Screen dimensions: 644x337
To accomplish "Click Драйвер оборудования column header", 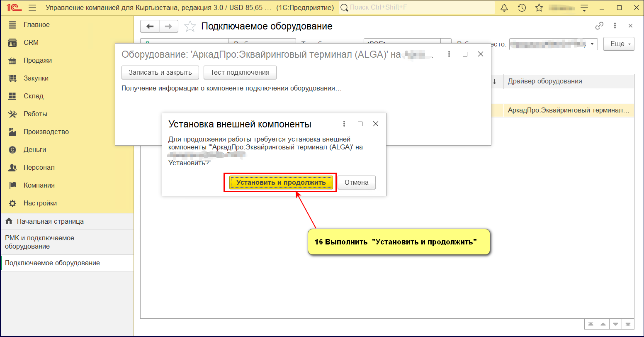I will coord(569,81).
